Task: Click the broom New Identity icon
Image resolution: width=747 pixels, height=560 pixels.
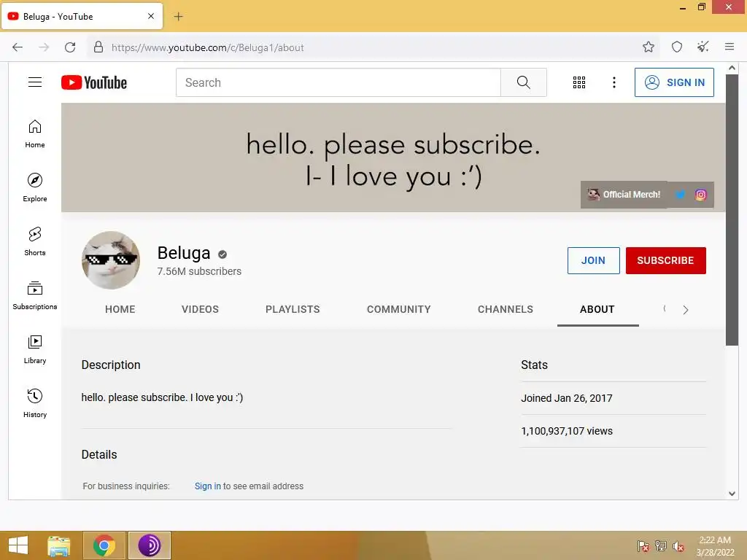Action: click(703, 47)
